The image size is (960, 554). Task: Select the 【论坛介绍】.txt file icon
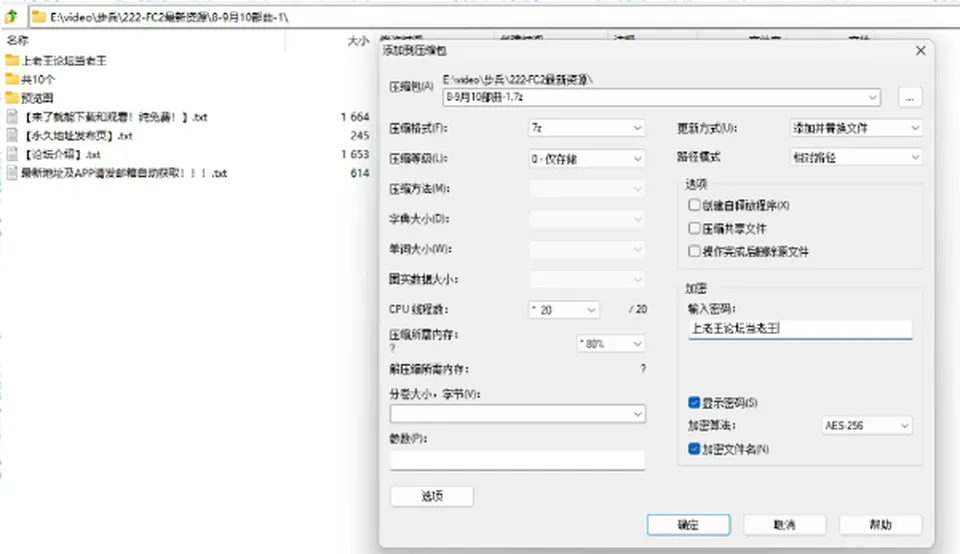click(x=12, y=154)
